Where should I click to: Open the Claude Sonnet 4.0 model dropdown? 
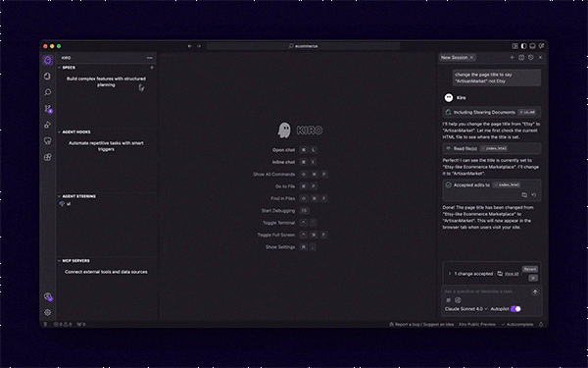click(x=465, y=309)
